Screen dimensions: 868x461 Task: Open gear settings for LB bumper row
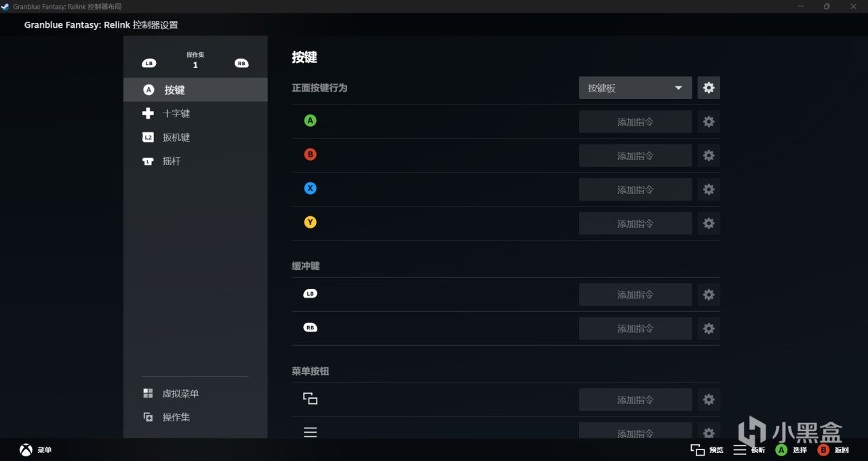point(709,295)
